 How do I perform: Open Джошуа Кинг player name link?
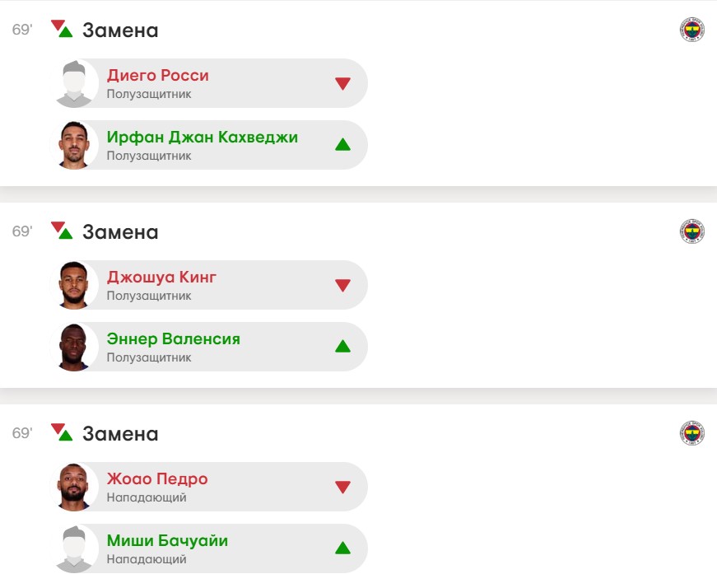pyautogui.click(x=162, y=278)
